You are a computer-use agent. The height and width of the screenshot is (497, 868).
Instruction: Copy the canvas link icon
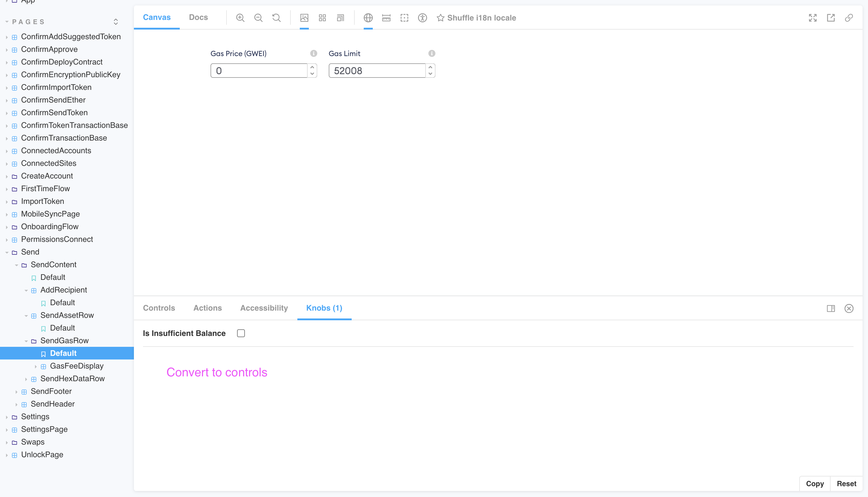click(x=849, y=18)
